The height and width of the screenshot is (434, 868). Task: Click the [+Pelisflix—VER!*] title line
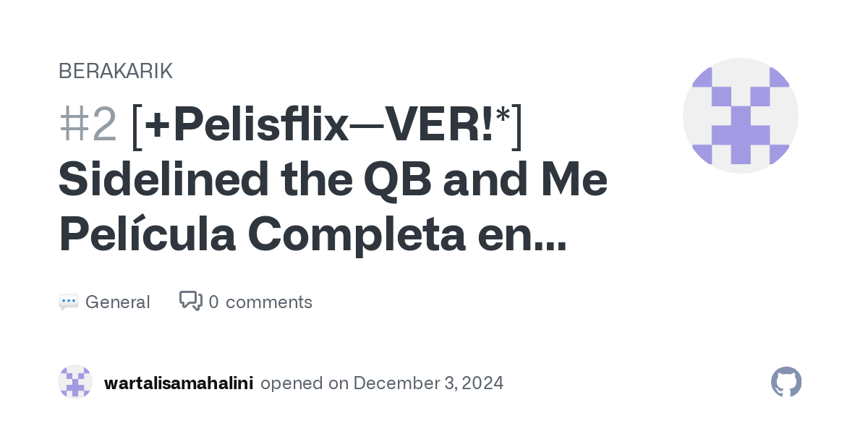328,125
